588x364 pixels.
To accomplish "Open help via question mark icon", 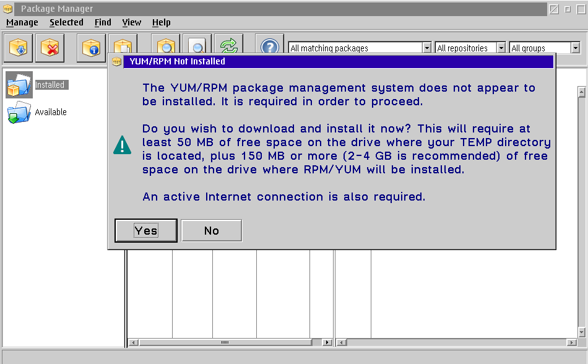I will click(x=270, y=44).
